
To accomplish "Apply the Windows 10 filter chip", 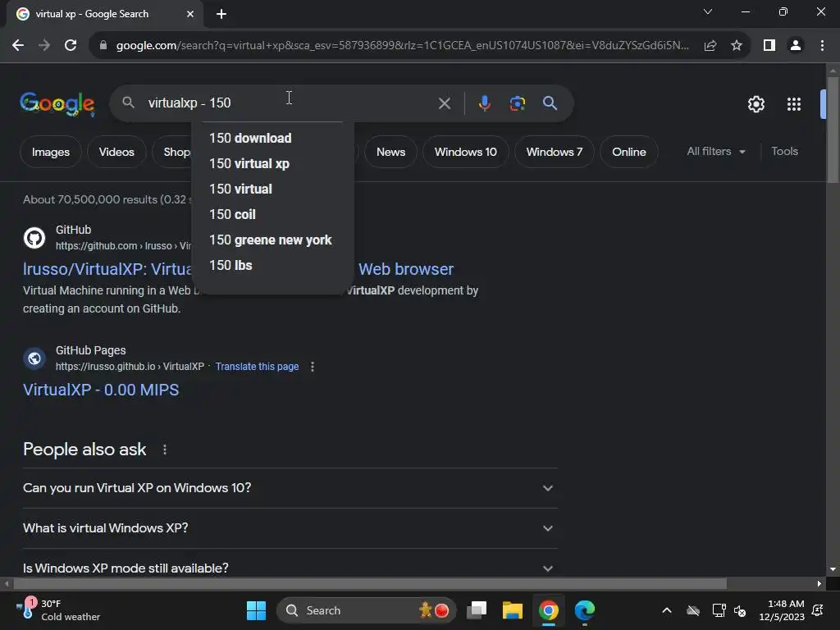I will [x=466, y=152].
